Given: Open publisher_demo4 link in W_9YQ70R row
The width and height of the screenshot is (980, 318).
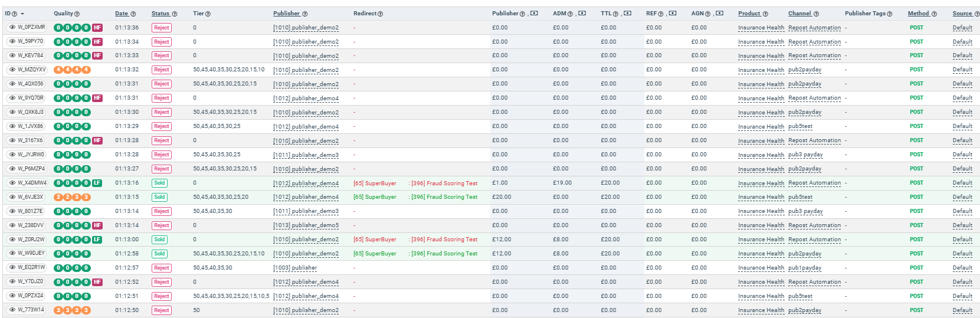Looking at the screenshot, I should point(306,99).
